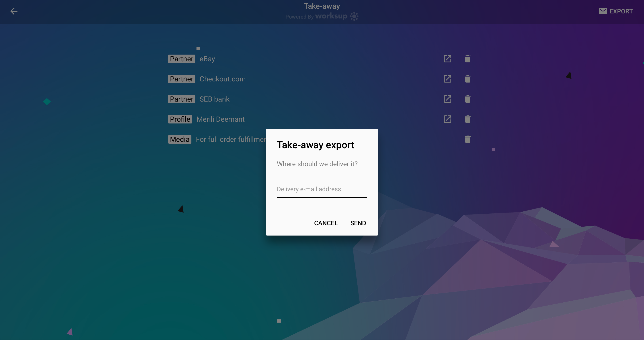644x340 pixels.
Task: Delete the Media item trash icon
Action: [x=468, y=139]
